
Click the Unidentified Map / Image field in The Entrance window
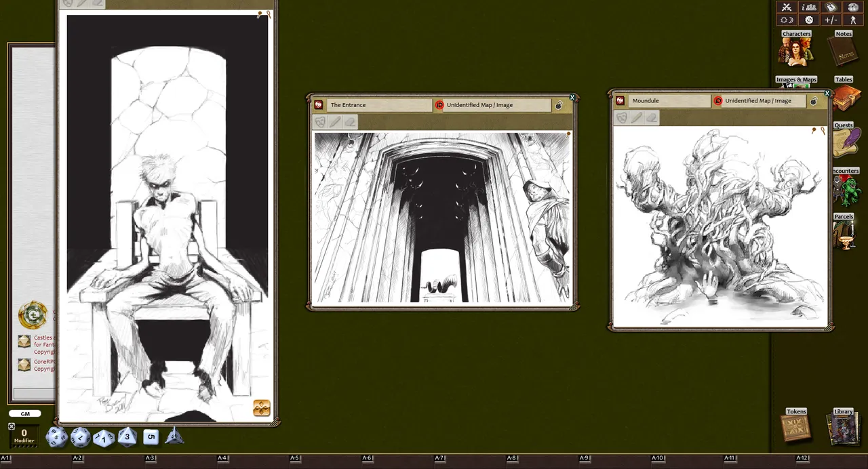coord(497,105)
